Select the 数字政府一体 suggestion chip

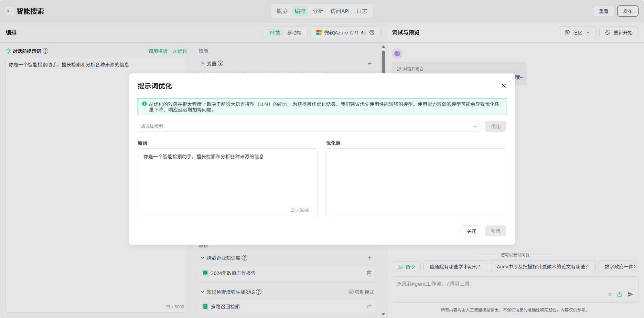(619, 266)
